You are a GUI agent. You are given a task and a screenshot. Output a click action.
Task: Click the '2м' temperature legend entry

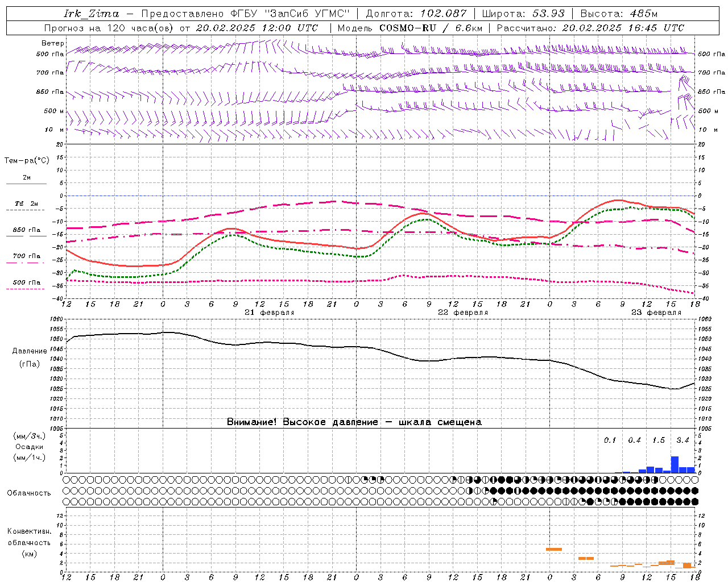(27, 177)
